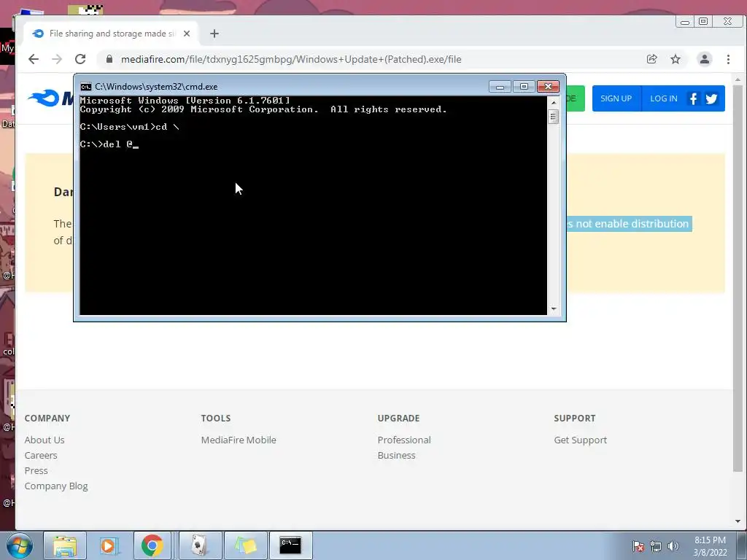Click inside the command prompt console
This screenshot has height=560, width=747.
tap(314, 205)
